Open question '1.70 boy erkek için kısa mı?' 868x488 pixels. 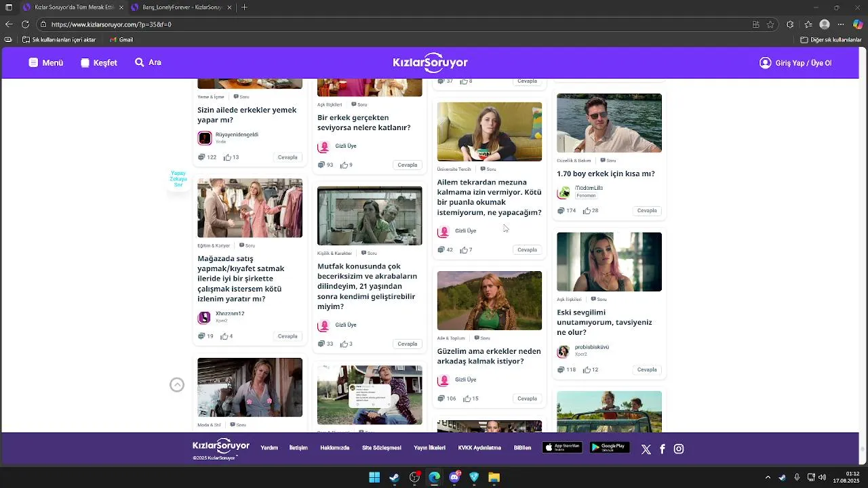606,174
